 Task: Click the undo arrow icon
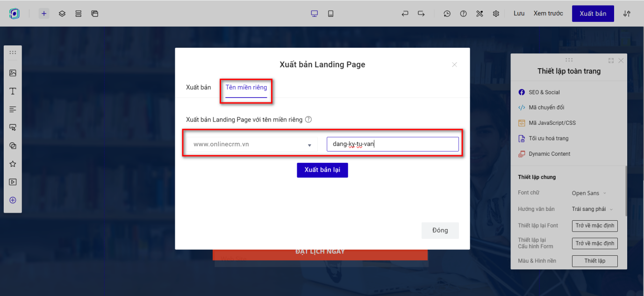[405, 14]
